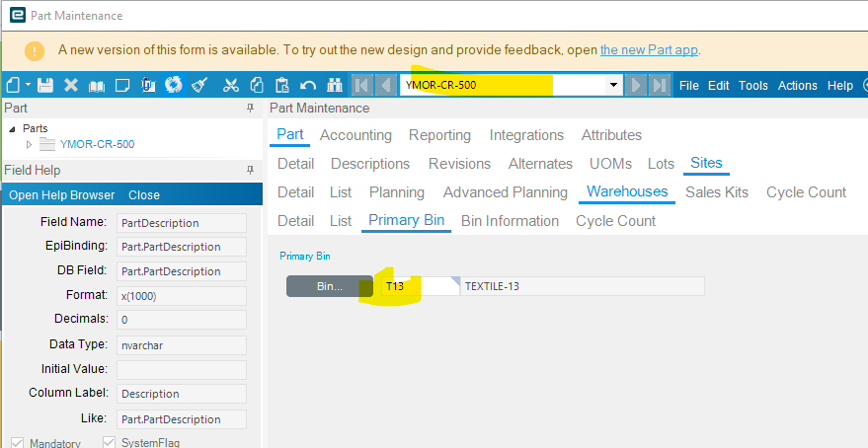Click the attachment clip toolbar icon
This screenshot has height=448, width=868.
point(148,85)
